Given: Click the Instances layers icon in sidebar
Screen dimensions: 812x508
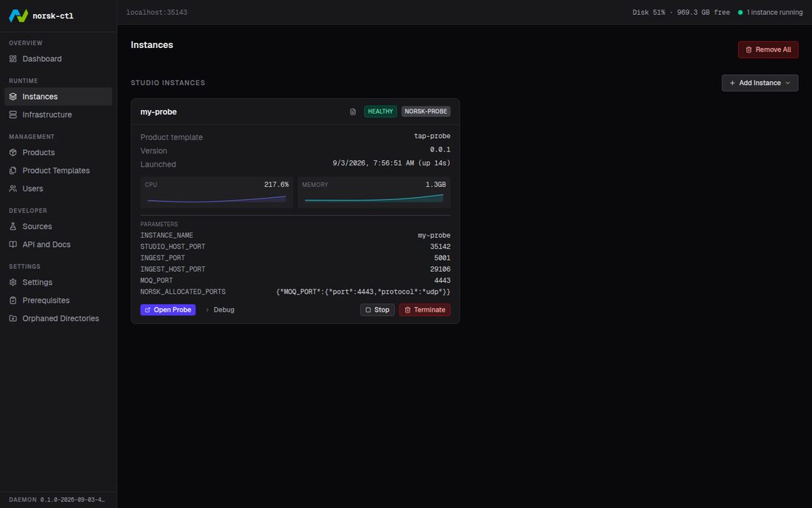Looking at the screenshot, I should point(13,97).
